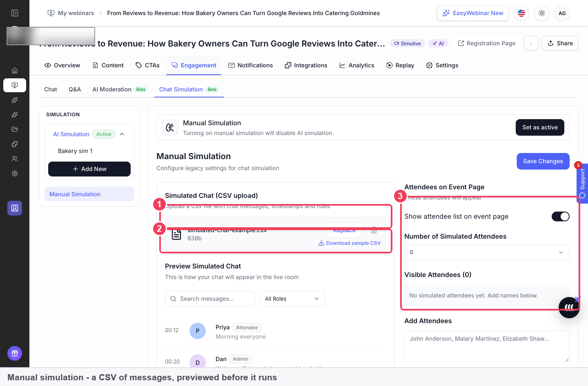The height and width of the screenshot is (386, 588).
Task: Collapse the AI Simulation section chevron
Action: tap(122, 134)
